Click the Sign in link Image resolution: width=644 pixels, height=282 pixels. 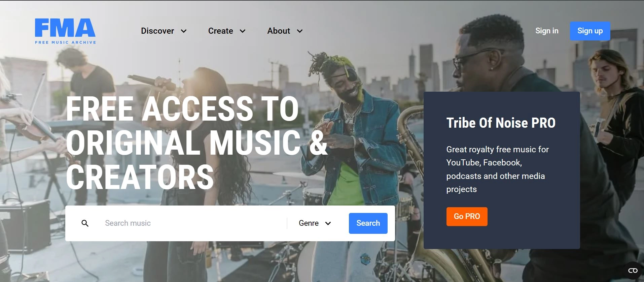pos(547,31)
